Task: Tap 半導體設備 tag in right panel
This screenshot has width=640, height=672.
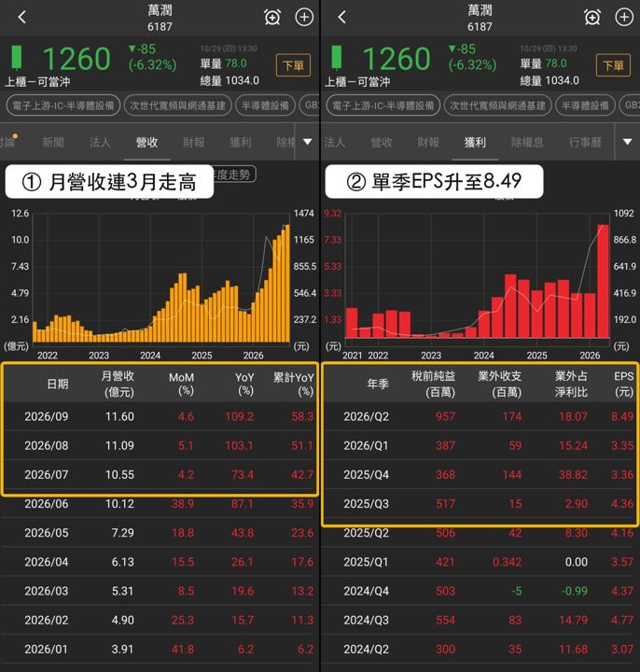Action: point(586,105)
